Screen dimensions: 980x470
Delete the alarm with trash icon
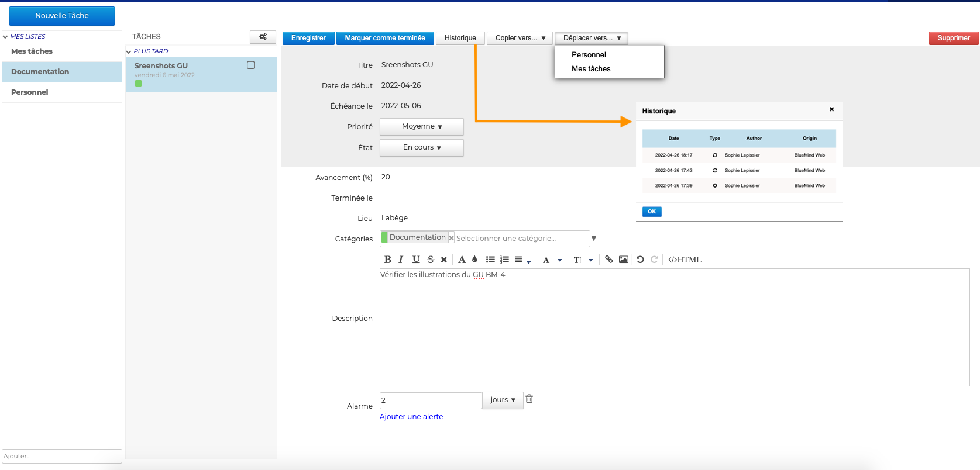tap(529, 399)
